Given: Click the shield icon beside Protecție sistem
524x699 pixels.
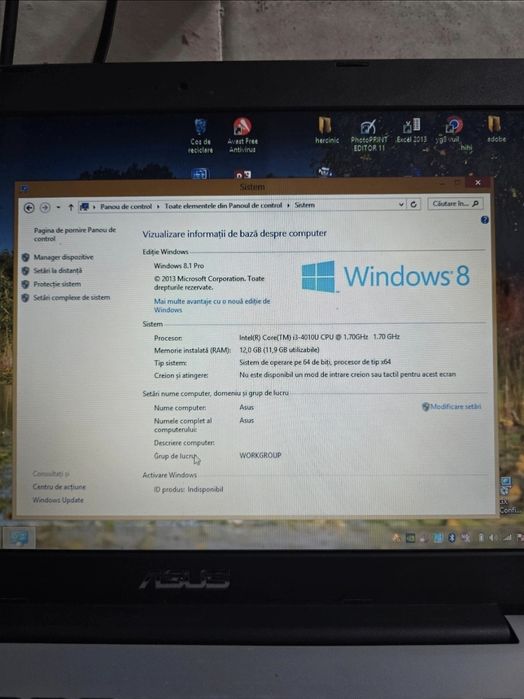Looking at the screenshot, I should click(x=26, y=284).
